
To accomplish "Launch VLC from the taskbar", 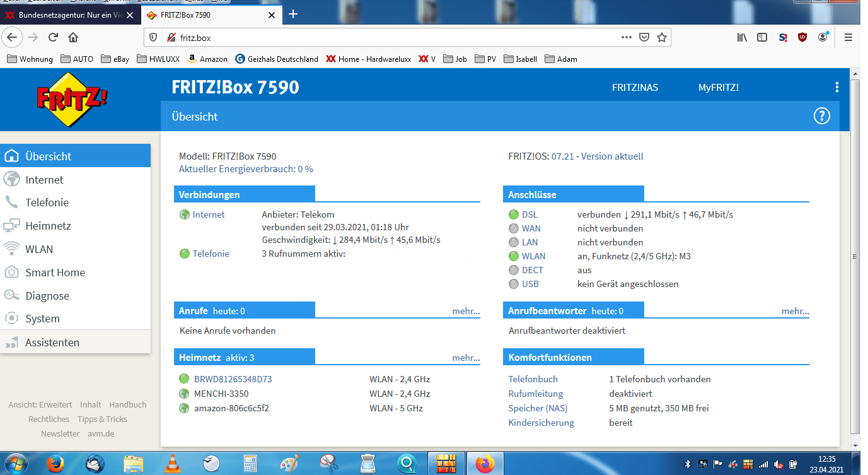I will pos(171,464).
